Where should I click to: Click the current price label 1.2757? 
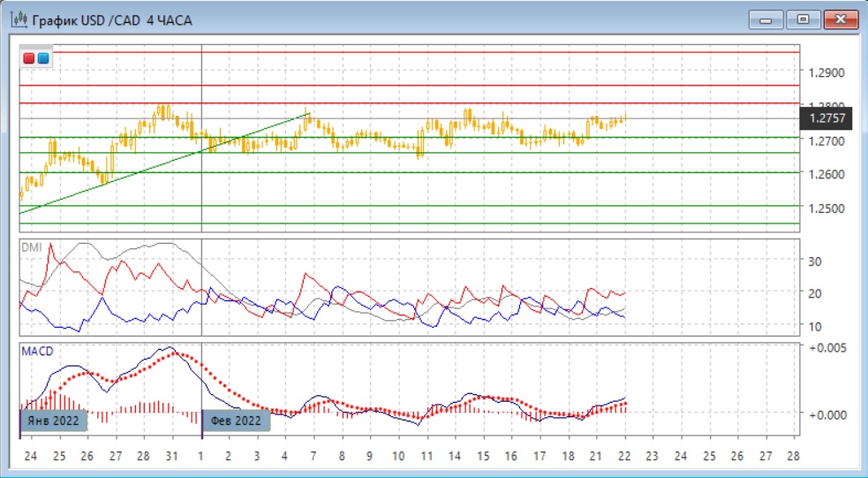pos(828,118)
